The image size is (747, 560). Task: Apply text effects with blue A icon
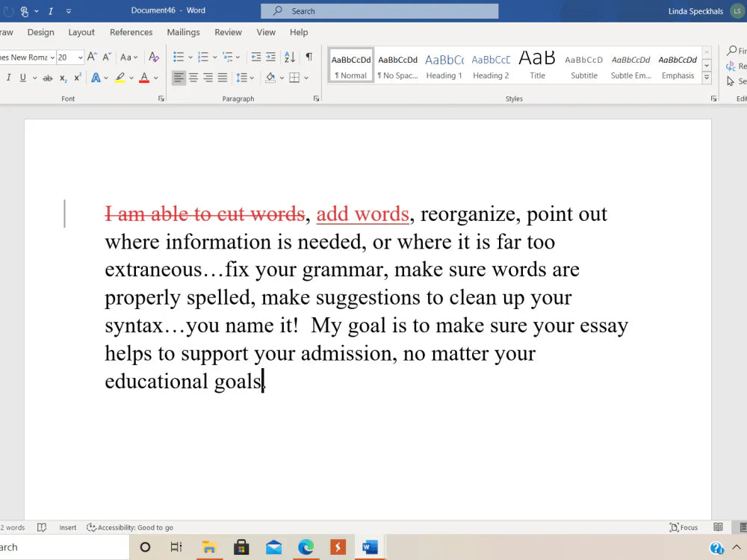(96, 78)
